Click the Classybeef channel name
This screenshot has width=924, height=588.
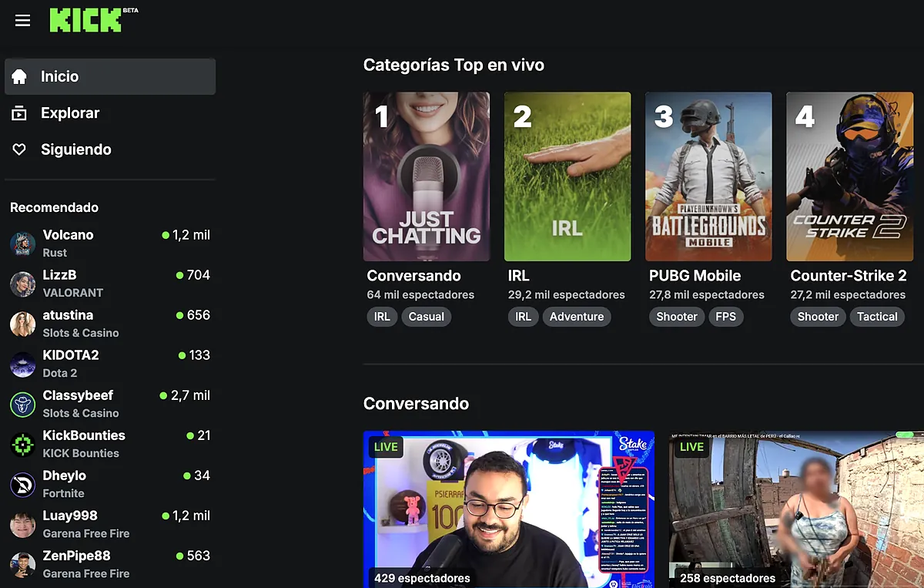point(78,395)
